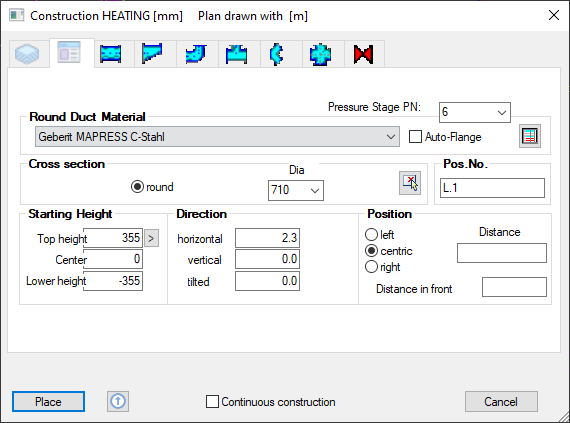This screenshot has height=423, width=570.
Task: Click the Center height input field
Action: tap(113, 259)
